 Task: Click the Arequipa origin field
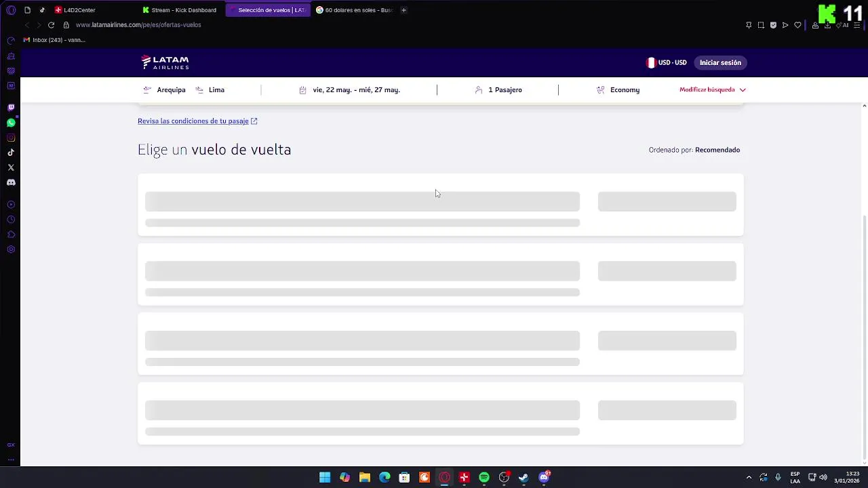165,89
